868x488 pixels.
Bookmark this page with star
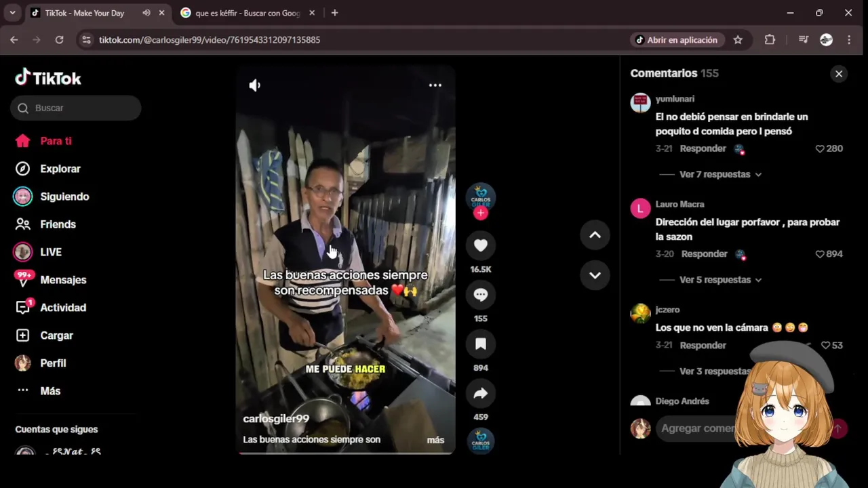738,40
